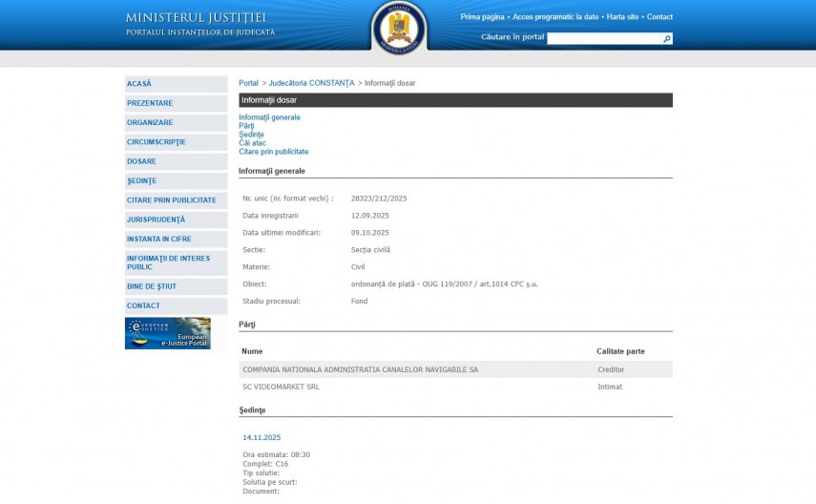Click the portal search input field
Image resolution: width=816 pixels, height=504 pixels.
(x=603, y=39)
